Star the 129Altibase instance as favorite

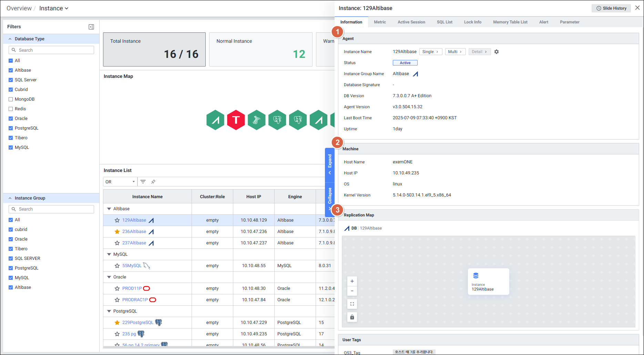tap(117, 220)
